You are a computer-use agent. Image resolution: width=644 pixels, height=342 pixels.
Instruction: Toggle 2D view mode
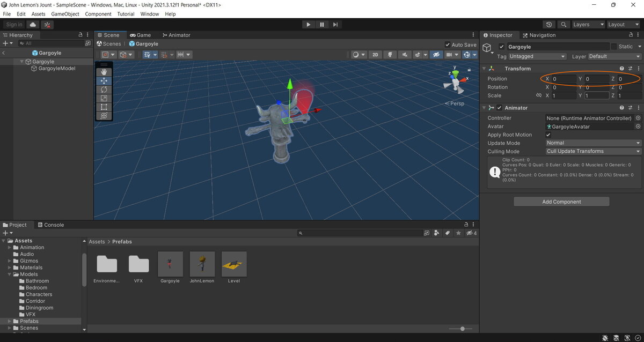[376, 55]
